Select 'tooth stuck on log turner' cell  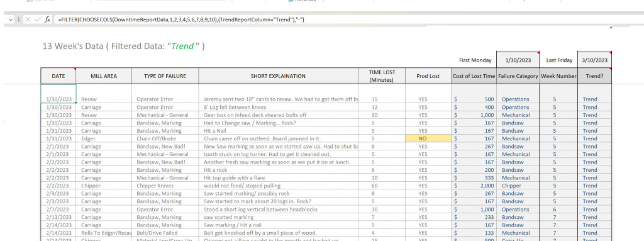[x=278, y=154]
